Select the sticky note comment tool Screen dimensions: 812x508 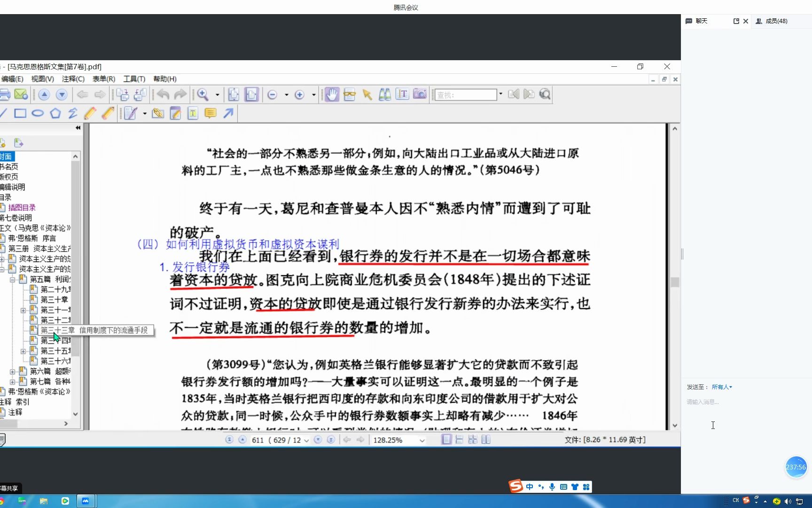(x=211, y=113)
